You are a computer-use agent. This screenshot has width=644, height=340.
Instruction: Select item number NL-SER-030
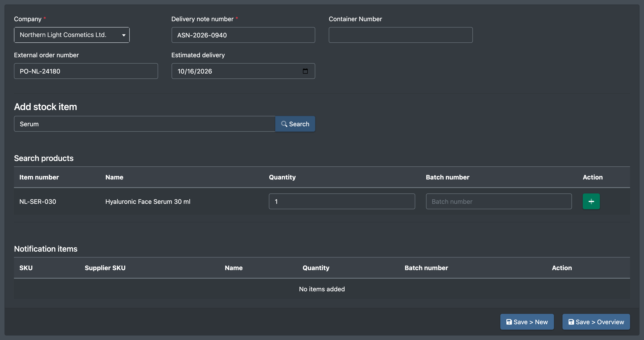38,202
